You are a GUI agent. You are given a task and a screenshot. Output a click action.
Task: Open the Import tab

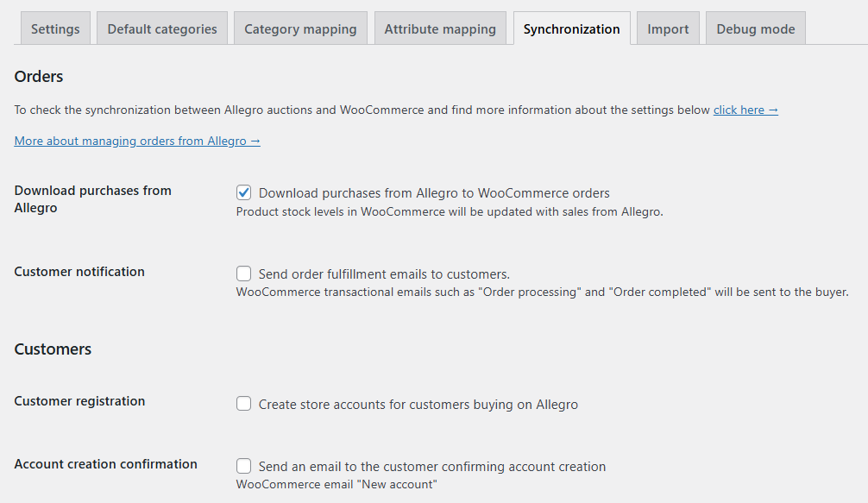coord(668,28)
